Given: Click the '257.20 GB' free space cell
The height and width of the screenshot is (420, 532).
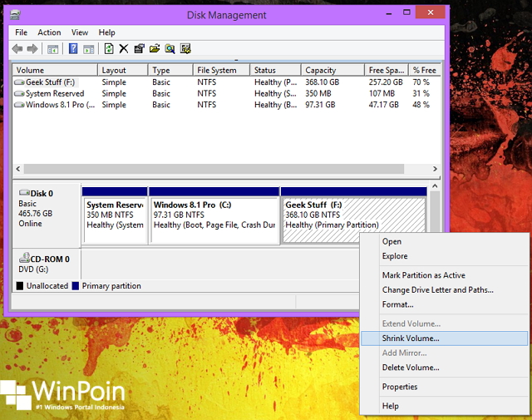Looking at the screenshot, I should (x=386, y=82).
